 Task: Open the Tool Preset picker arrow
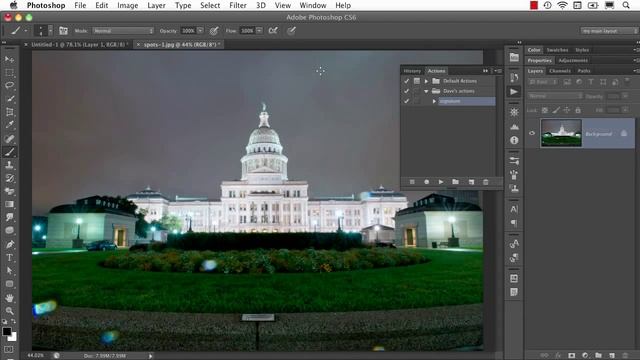pos(25,31)
